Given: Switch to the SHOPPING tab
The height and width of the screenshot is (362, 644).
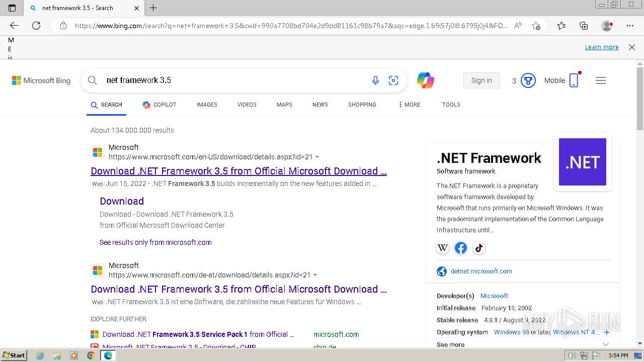Looking at the screenshot, I should [x=362, y=105].
